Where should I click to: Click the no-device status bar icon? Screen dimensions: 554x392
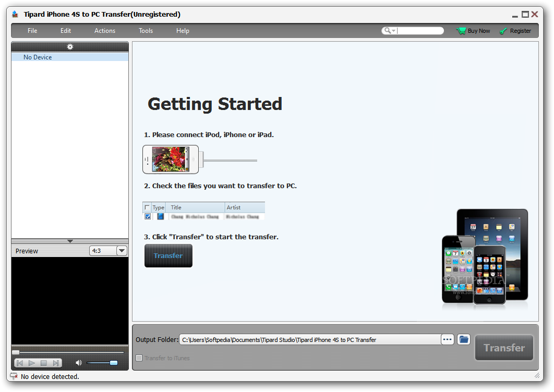click(14, 376)
